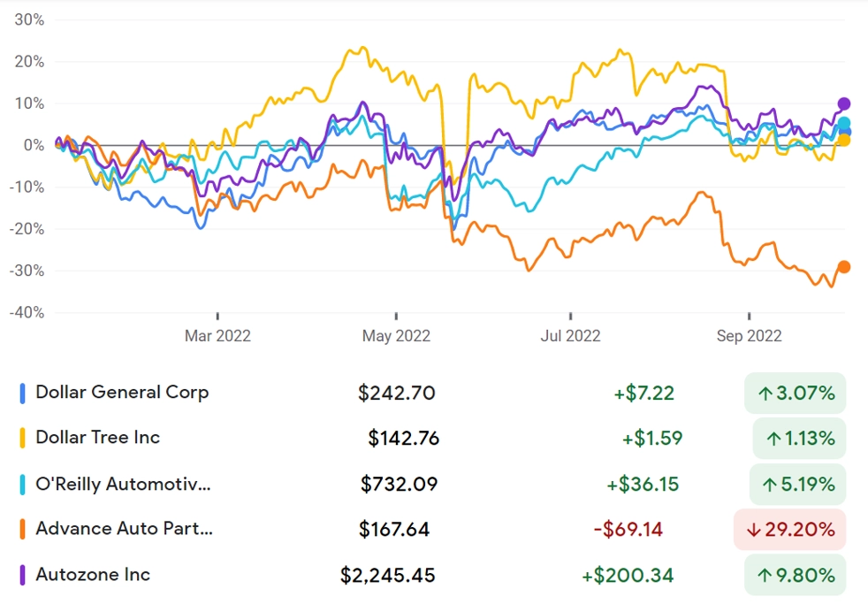The height and width of the screenshot is (604, 868).
Task: Click the Sep 2022 axis marker
Action: click(x=749, y=335)
